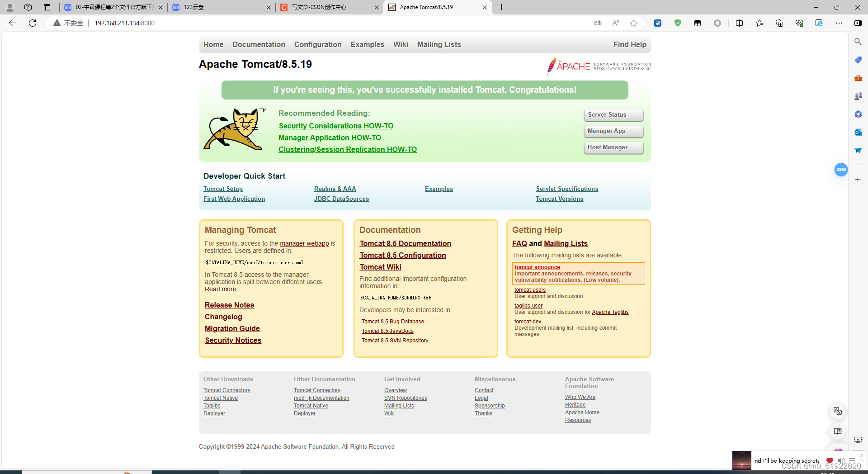Open the Migration Guide link
The width and height of the screenshot is (868, 474).
point(232,328)
